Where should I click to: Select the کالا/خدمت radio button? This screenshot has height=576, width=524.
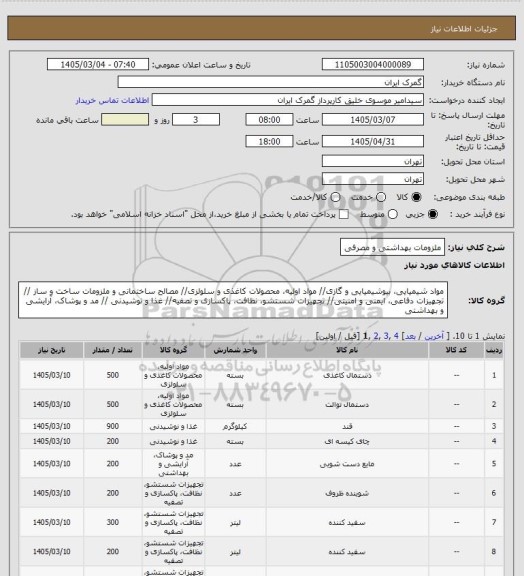335,197
